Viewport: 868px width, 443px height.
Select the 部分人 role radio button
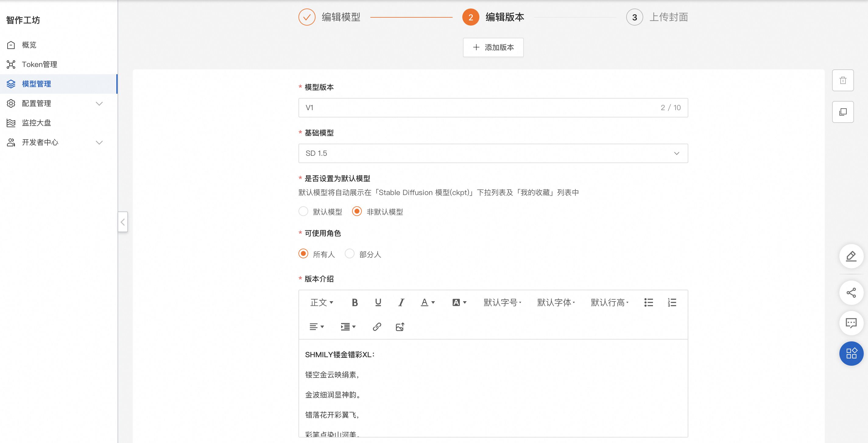click(349, 253)
